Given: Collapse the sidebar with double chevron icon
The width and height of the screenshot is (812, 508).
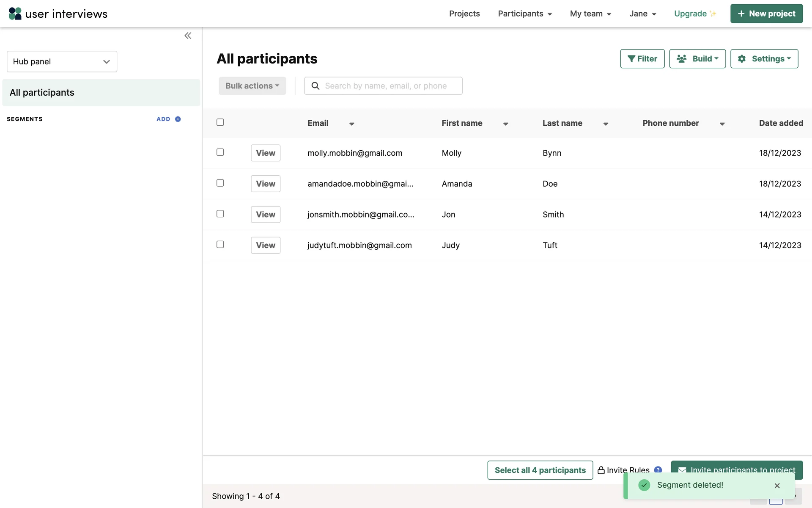Looking at the screenshot, I should pyautogui.click(x=188, y=36).
